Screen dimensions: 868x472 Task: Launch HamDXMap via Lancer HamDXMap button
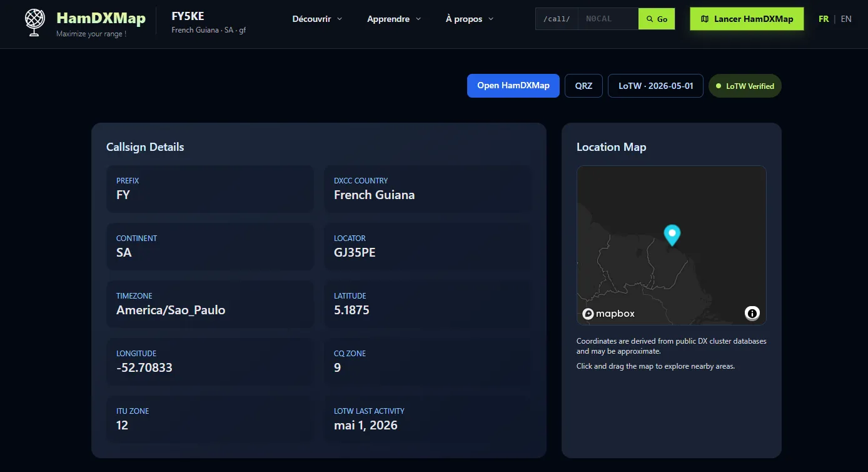point(747,19)
